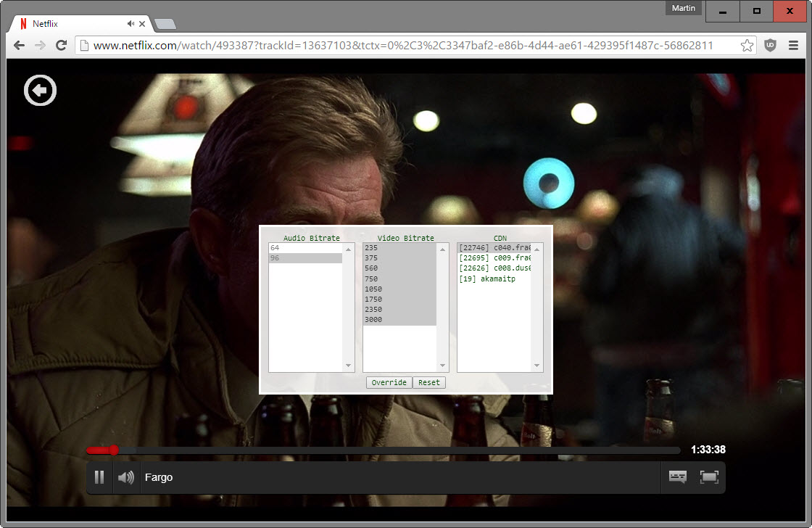Screen dimensions: 812x528
Task: Click the Audio Bitrate list's scroll up arrow
Action: point(349,249)
